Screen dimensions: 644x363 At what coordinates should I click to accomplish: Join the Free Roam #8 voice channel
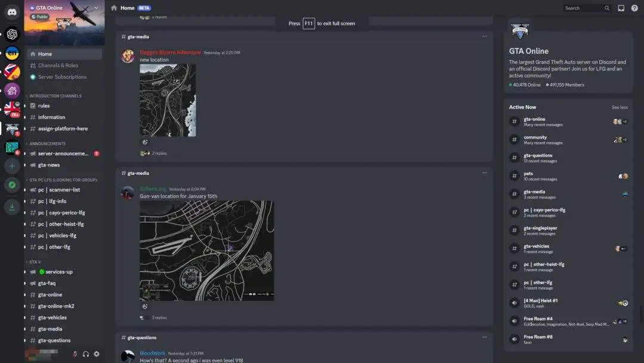coord(568,339)
